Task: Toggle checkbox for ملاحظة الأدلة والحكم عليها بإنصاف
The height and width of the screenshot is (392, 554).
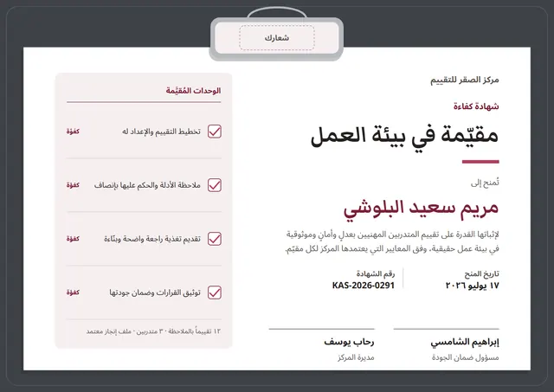Action: tap(215, 185)
